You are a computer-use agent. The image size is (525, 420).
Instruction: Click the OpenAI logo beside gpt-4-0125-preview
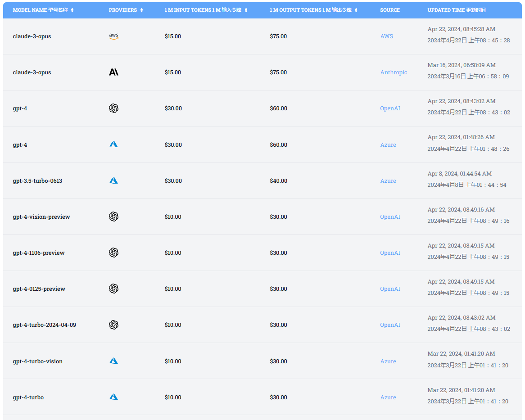[x=113, y=289]
